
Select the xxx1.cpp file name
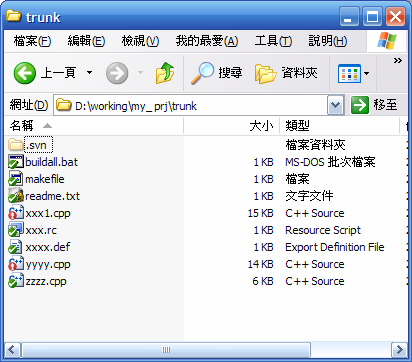48,213
